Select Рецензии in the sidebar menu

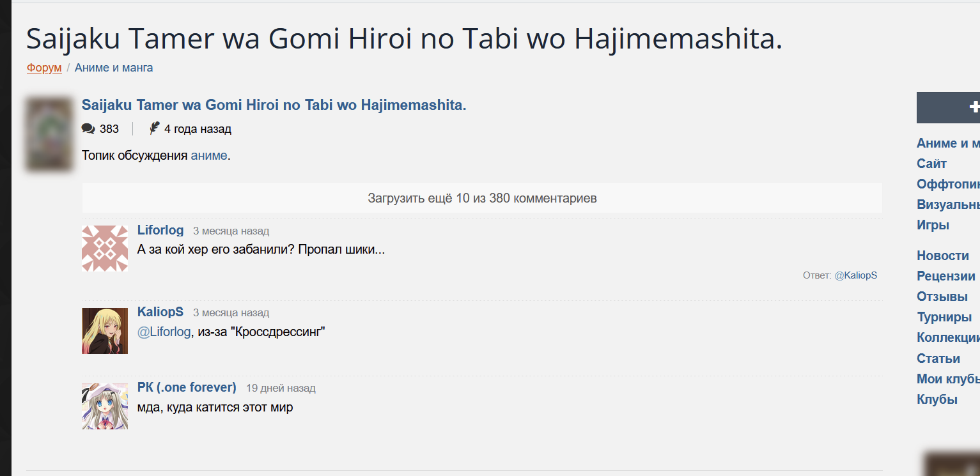946,276
